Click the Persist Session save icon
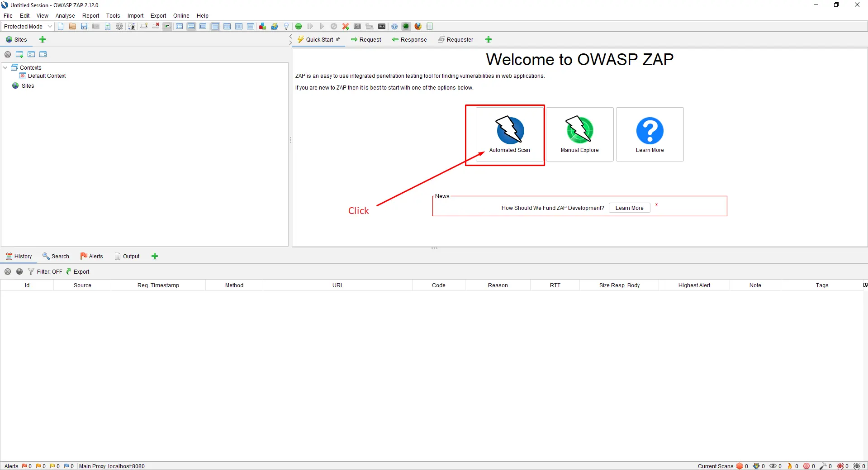The width and height of the screenshot is (868, 470). point(84,26)
